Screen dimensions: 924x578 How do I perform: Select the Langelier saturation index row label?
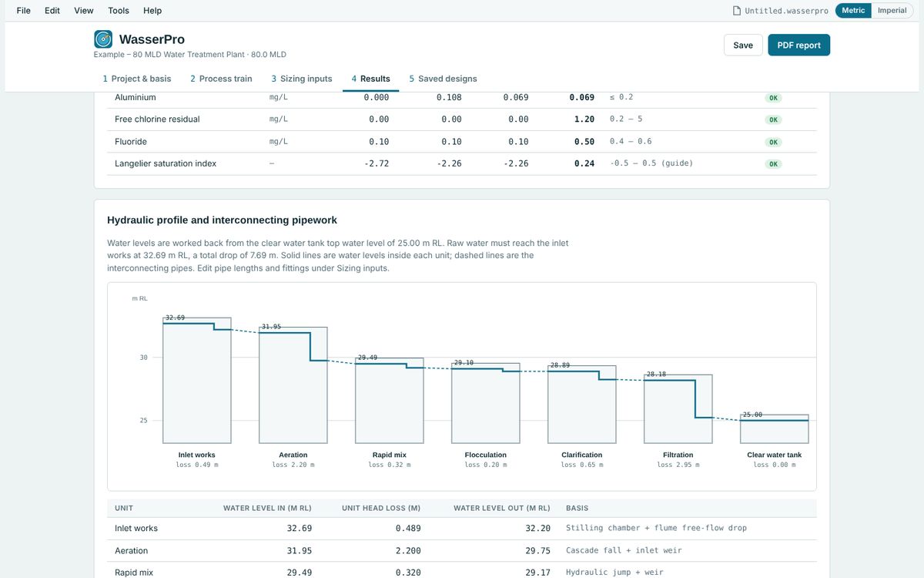[166, 163]
